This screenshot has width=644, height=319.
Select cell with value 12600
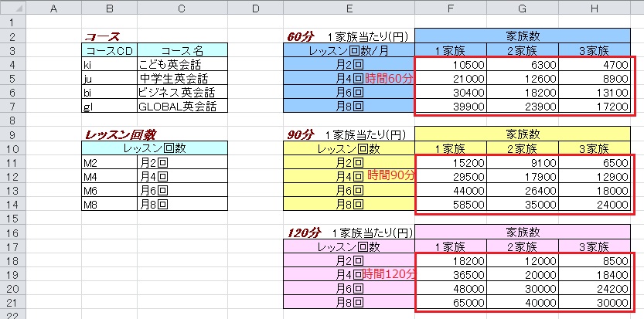[x=523, y=78]
